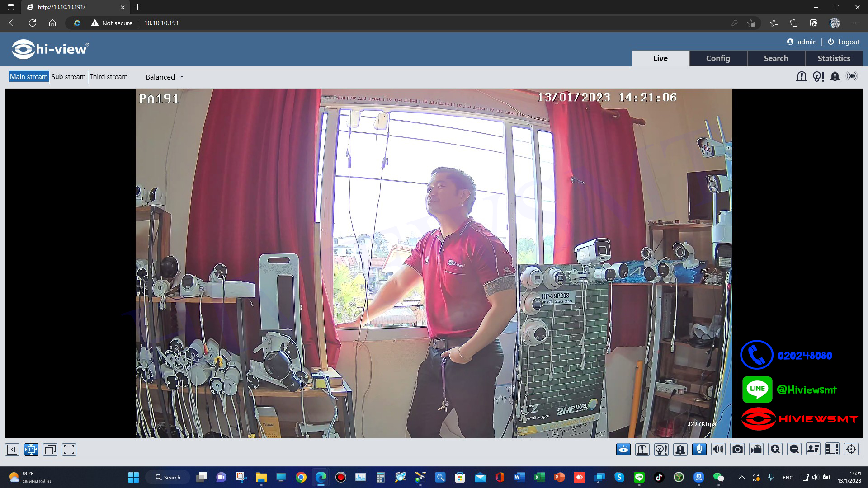Select the Sub stream option
Image resolution: width=868 pixels, height=488 pixels.
(68, 77)
